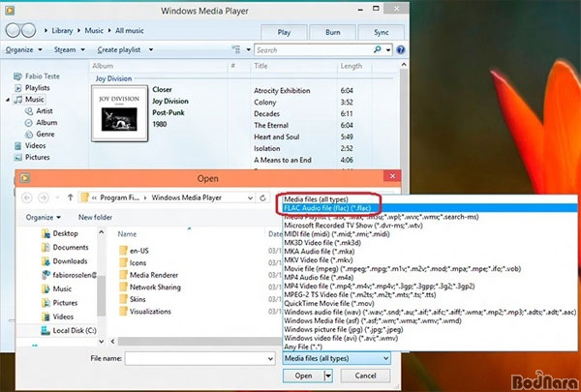The image size is (581, 392).
Task: Select Artist under Music
Action: pos(45,110)
